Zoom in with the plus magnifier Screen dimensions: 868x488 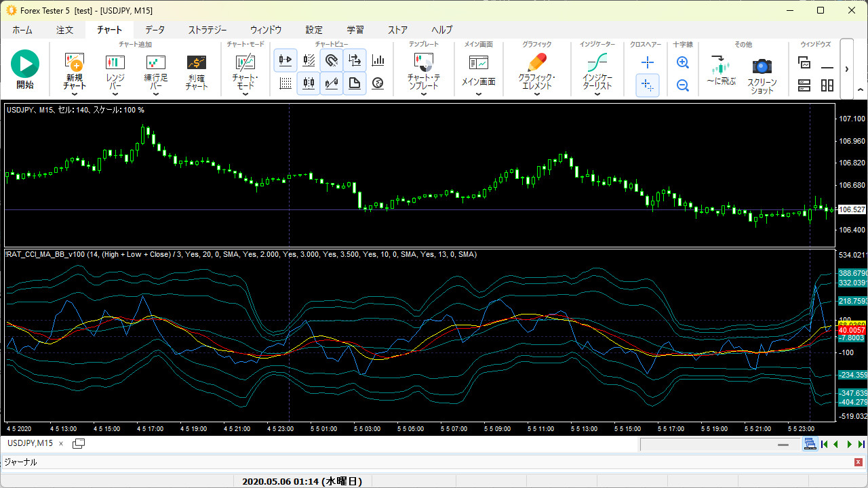[x=683, y=63]
